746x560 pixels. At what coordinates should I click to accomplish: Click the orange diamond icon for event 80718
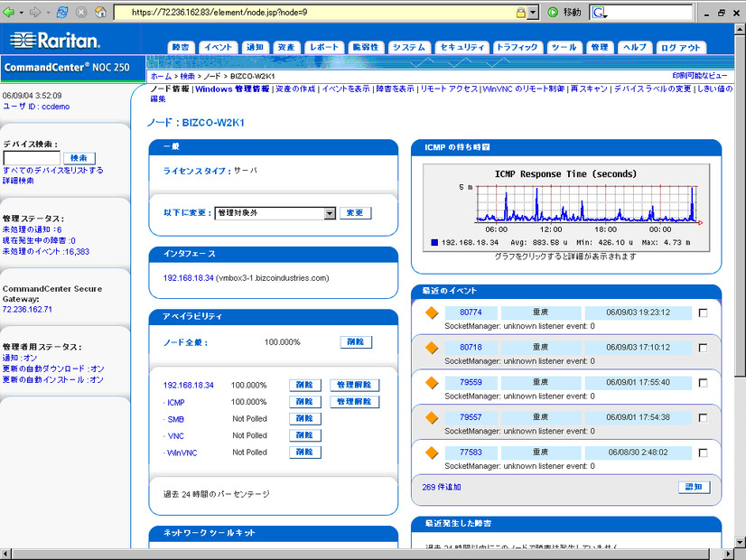point(432,348)
